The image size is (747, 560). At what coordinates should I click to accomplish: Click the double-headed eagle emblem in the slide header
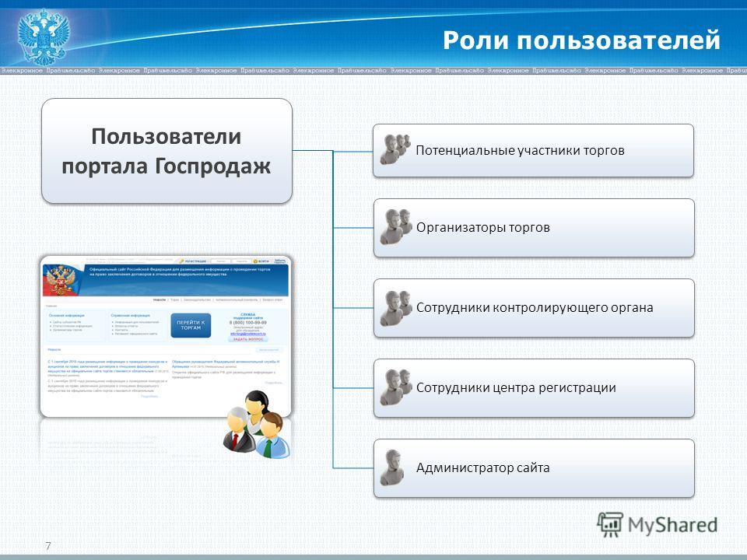44,37
